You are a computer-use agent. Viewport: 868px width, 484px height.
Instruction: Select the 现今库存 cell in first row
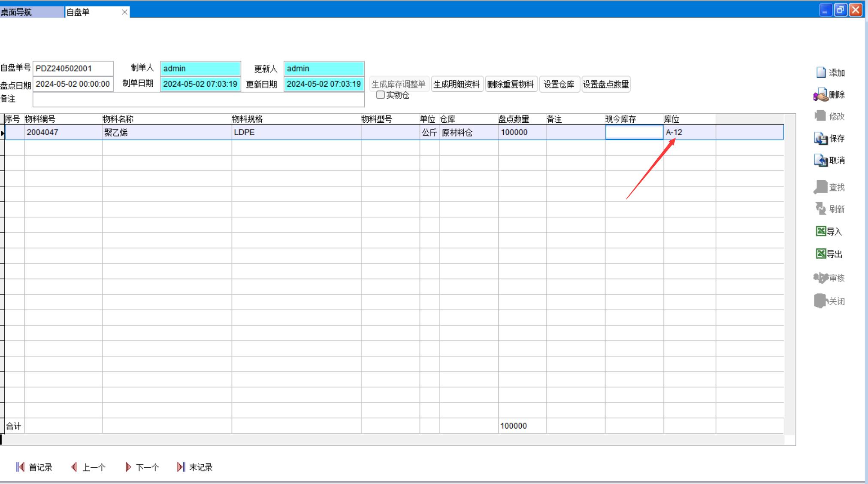(634, 133)
